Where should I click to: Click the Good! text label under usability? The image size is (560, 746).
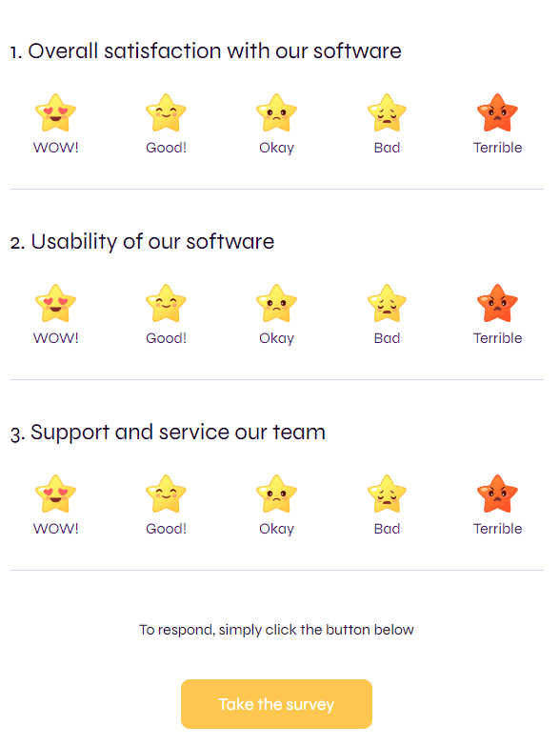coord(166,338)
